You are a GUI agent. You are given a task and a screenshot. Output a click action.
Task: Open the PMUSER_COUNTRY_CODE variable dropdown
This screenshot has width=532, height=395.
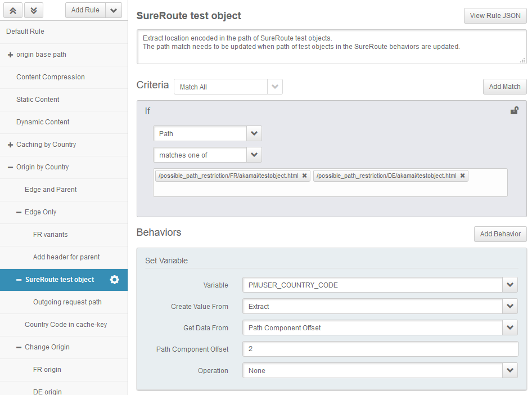[x=510, y=285]
